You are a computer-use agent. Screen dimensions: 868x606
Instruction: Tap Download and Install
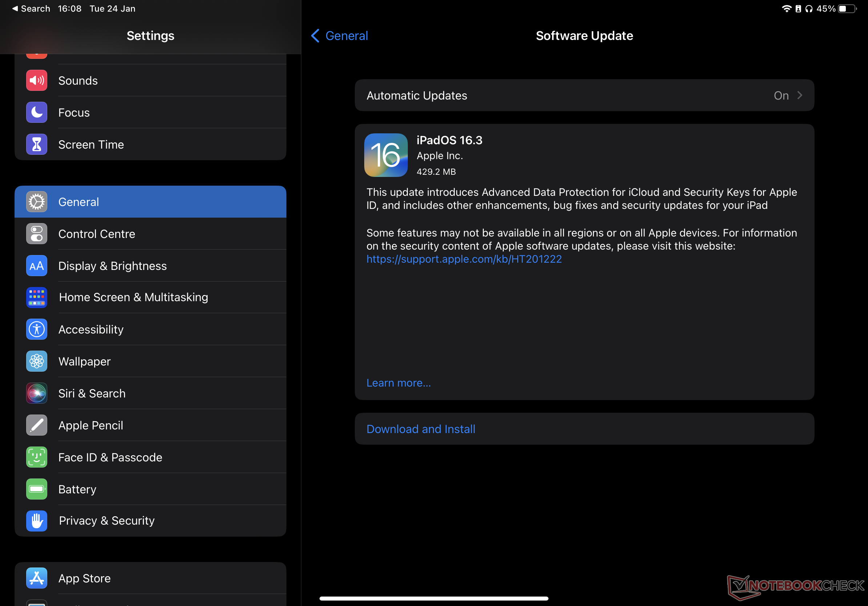pos(584,429)
